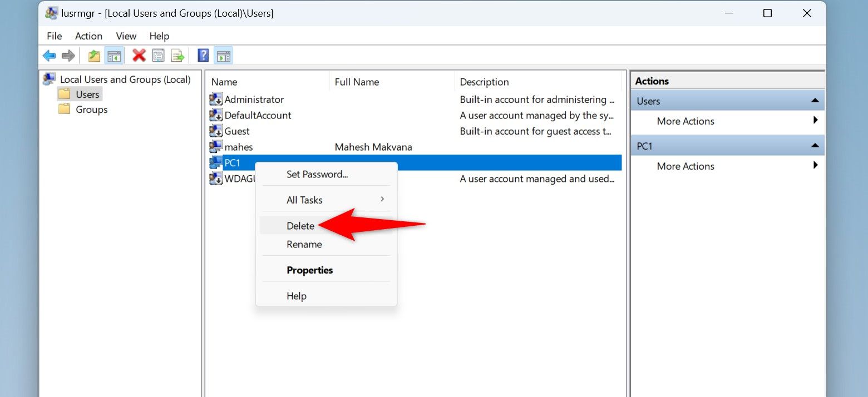Select Groups node in console tree
Screen dimensions: 868x397
click(92, 110)
